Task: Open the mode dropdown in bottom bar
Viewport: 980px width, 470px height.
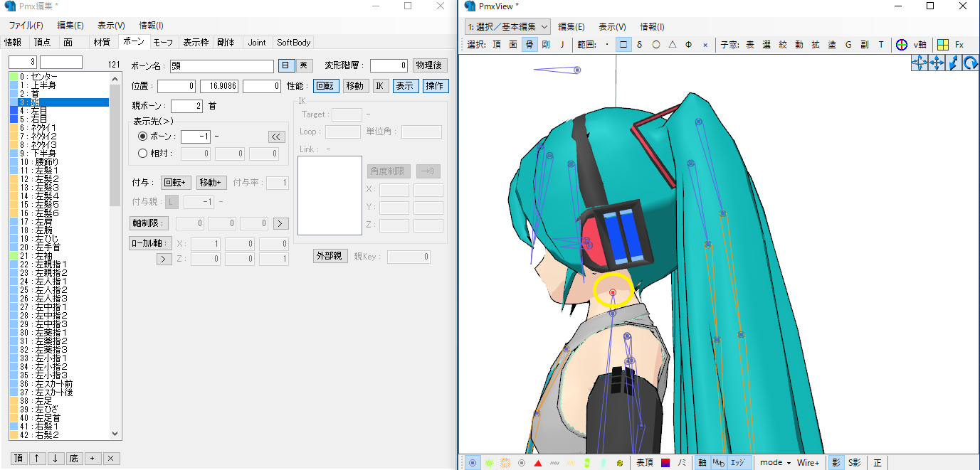Action: 775,462
